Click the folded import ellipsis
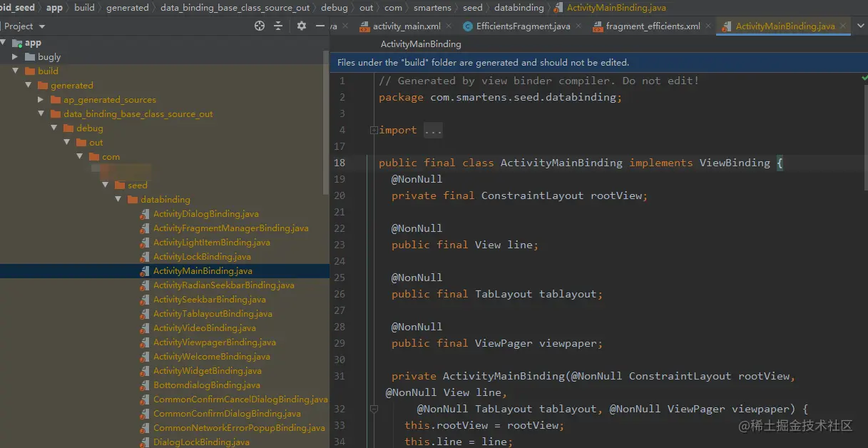This screenshot has height=448, width=868. 433,130
